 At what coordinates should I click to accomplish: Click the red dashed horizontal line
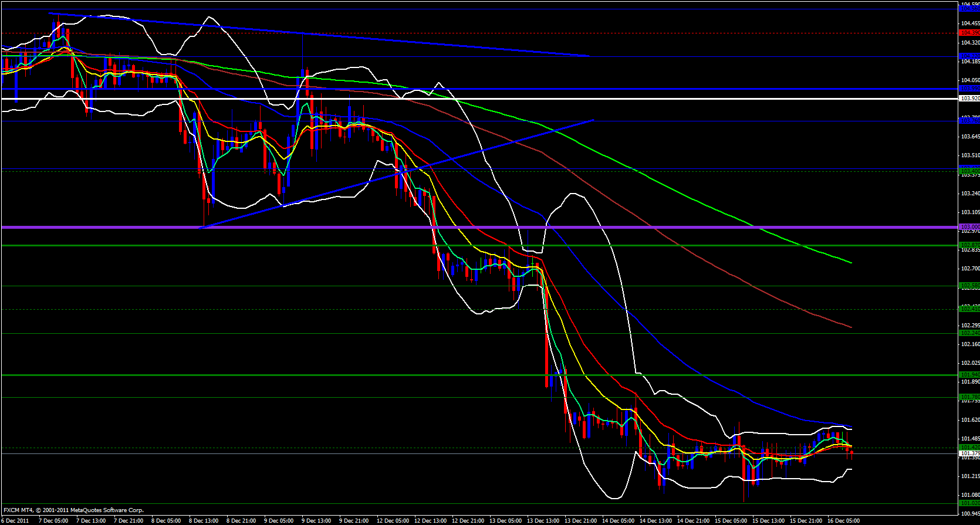click(x=469, y=33)
